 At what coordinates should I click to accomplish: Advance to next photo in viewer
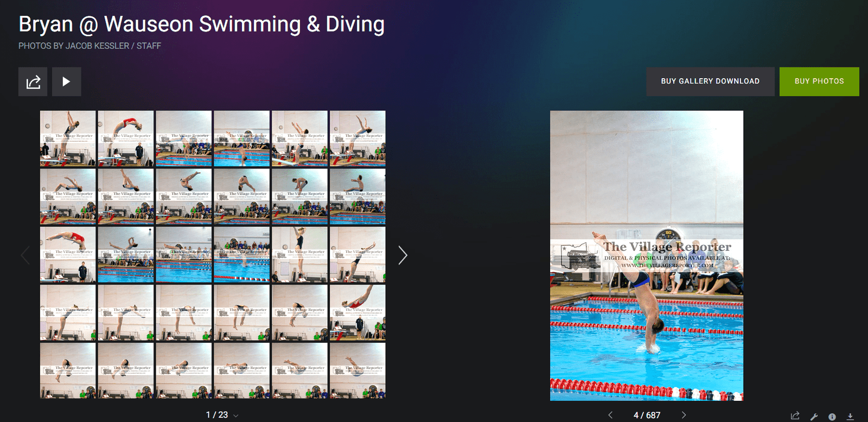click(x=684, y=415)
